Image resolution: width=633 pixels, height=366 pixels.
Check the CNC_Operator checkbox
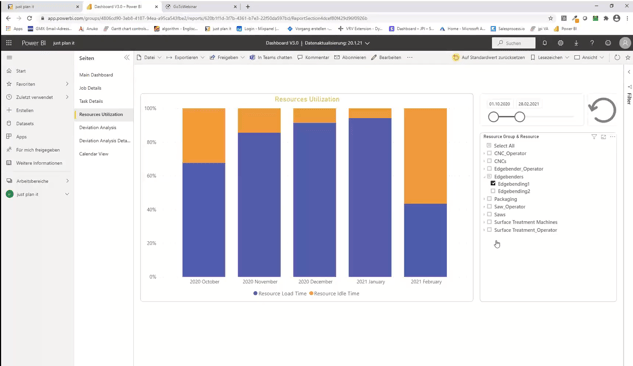click(x=489, y=153)
